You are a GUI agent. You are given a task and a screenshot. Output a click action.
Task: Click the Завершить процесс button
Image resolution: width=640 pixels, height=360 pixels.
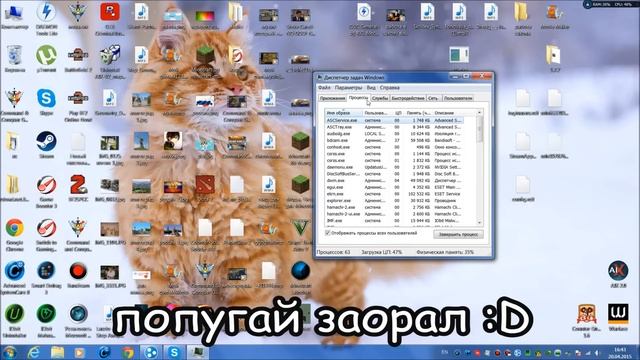458,234
